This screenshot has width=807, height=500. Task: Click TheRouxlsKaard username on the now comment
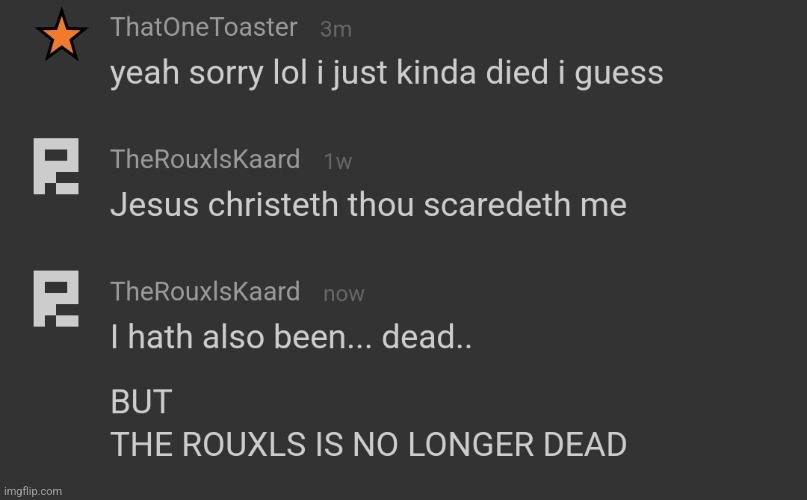pos(205,291)
